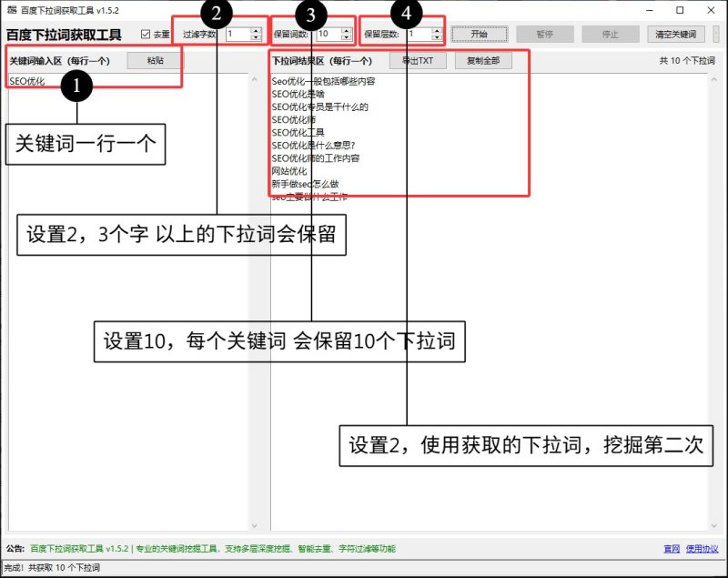728x578 pixels.
Task: Minimize the window
Action: pos(650,10)
